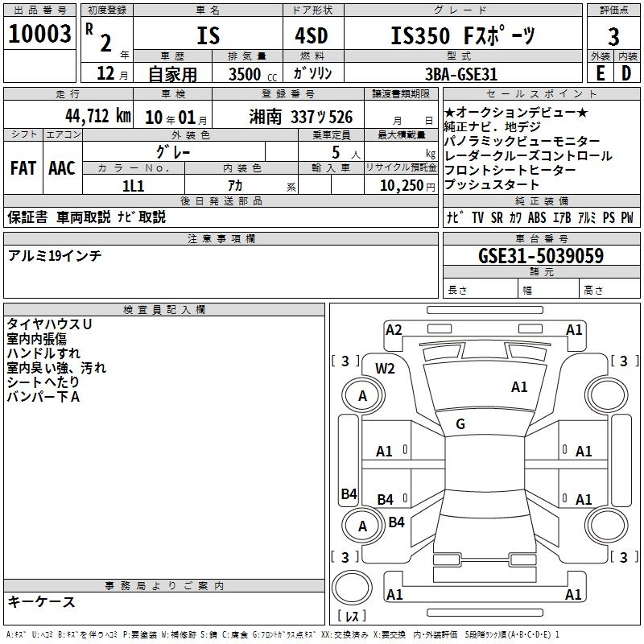Click the grade text IS350 Fスポーツ

click(462, 35)
